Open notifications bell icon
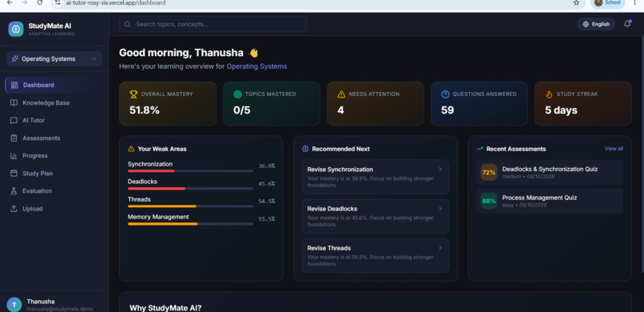 pyautogui.click(x=627, y=24)
